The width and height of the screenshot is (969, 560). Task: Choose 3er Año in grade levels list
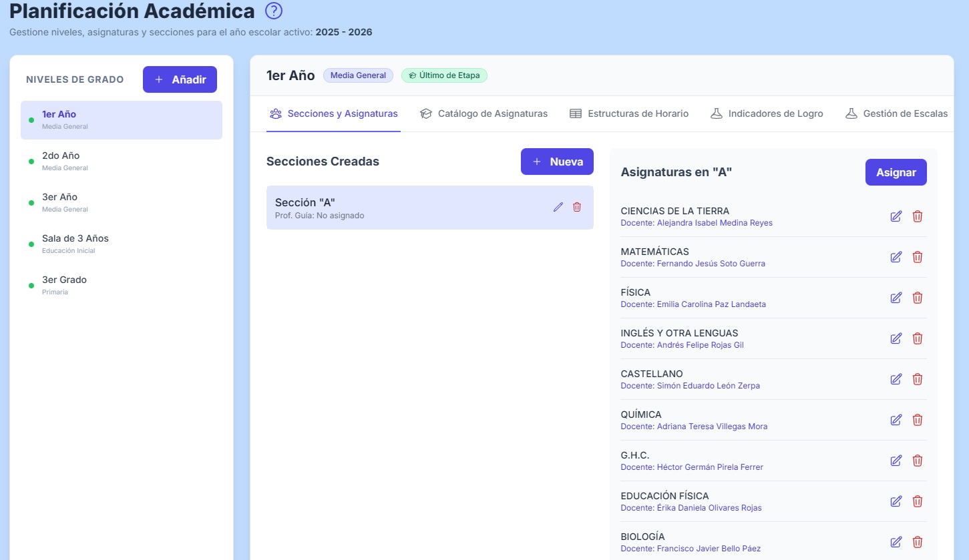pos(122,203)
